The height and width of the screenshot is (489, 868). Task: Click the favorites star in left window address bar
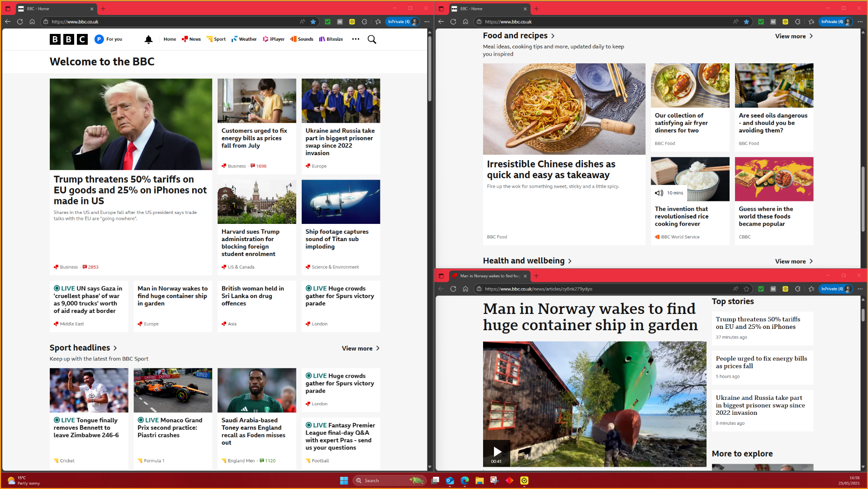click(313, 22)
